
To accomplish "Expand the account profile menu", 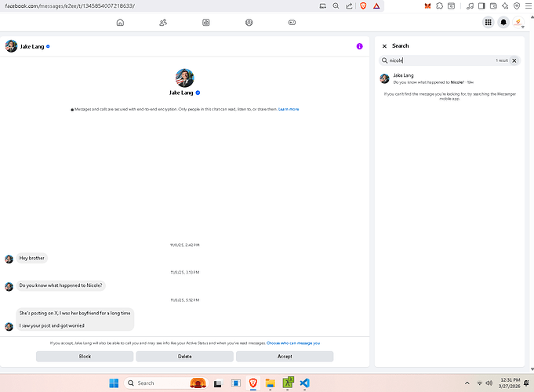I will 518,23.
